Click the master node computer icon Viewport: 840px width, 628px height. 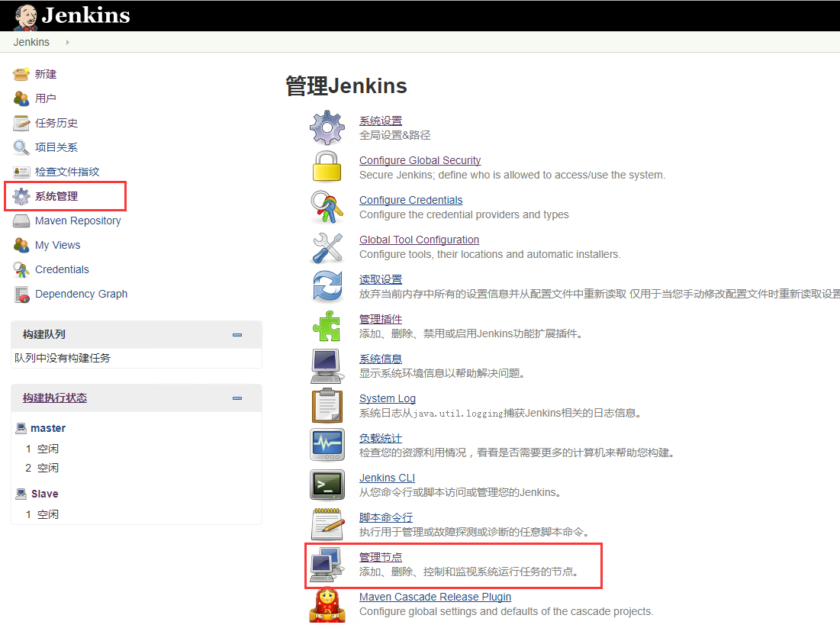(21, 428)
